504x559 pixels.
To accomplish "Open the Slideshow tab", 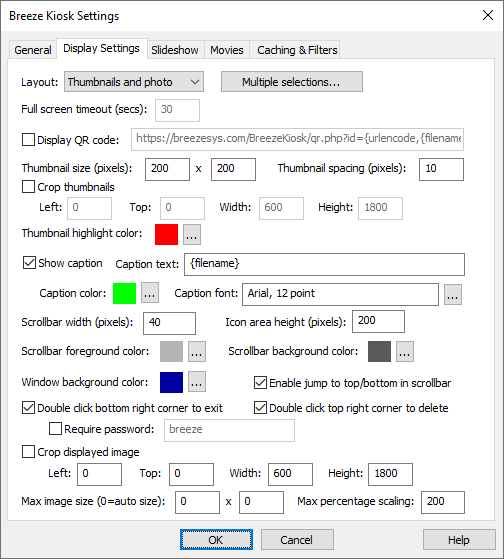I will coord(175,50).
